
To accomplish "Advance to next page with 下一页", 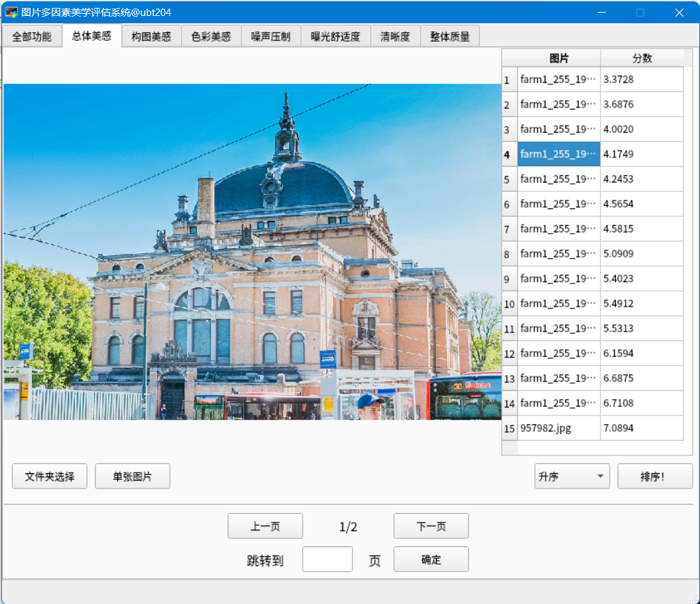I will tap(431, 526).
